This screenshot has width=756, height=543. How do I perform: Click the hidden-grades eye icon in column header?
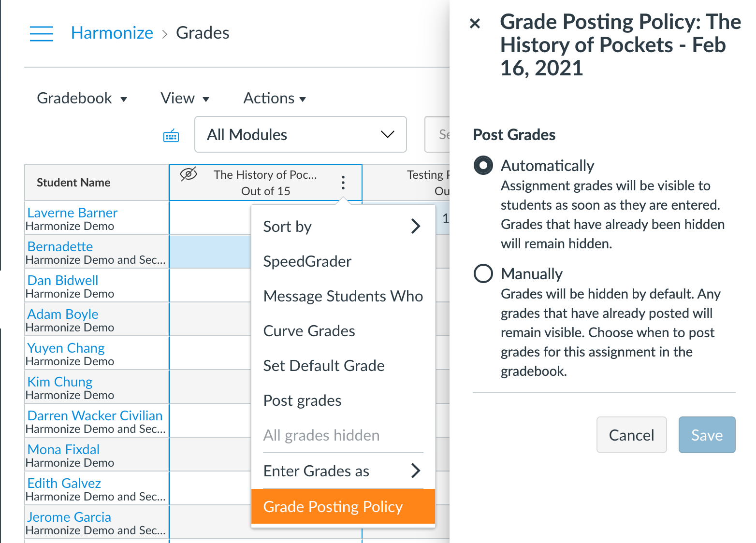[189, 174]
